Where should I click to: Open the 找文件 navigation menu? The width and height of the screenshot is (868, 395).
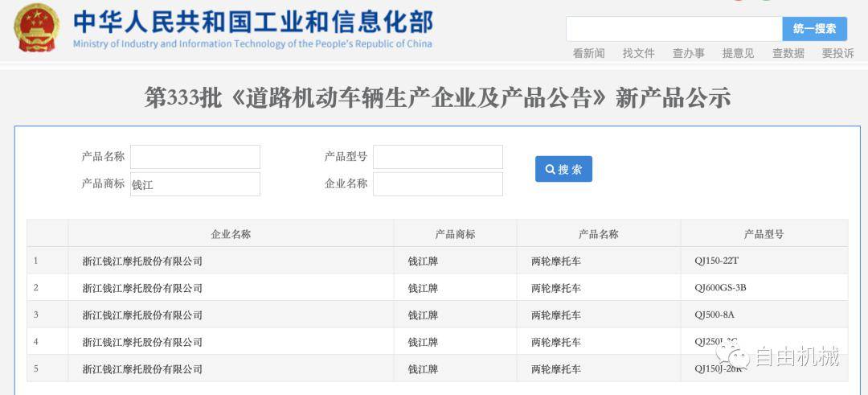coord(638,53)
